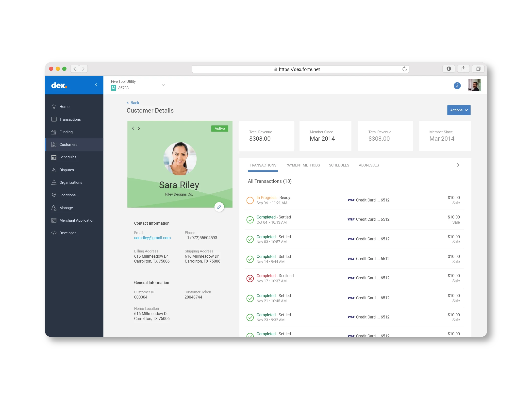Viewport: 532px width, 399px height.
Task: Collapse the dex sidebar with the arrow
Action: (x=96, y=85)
